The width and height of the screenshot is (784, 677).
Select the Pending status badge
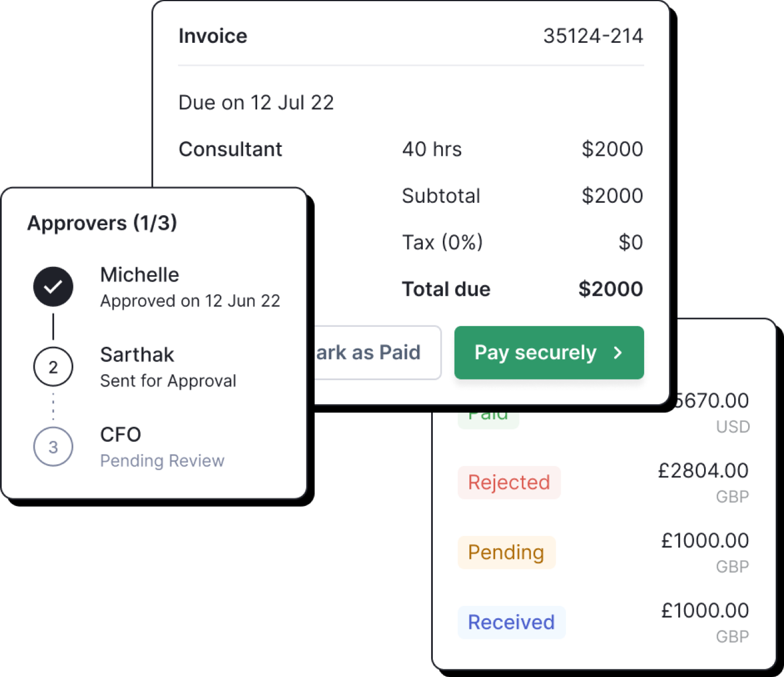point(506,552)
